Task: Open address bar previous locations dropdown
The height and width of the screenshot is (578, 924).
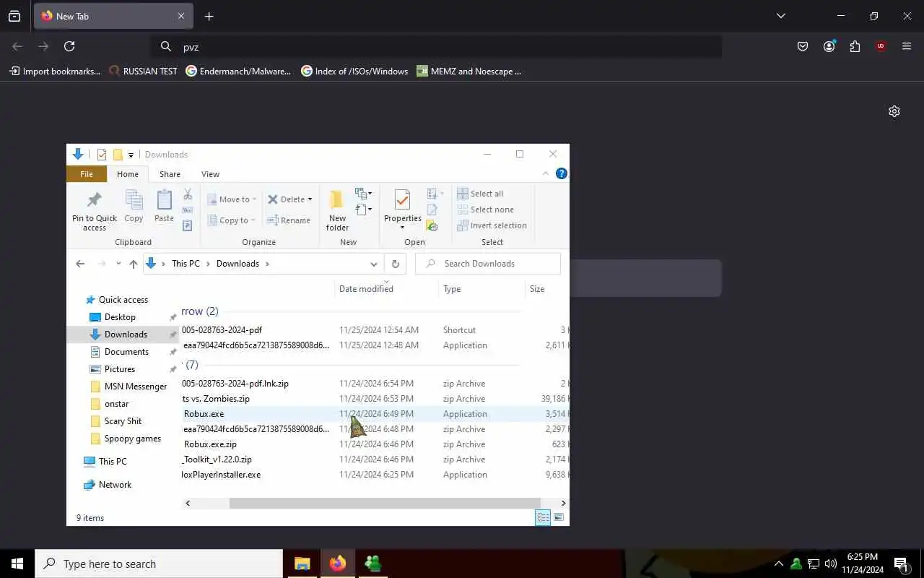Action: coord(374,264)
